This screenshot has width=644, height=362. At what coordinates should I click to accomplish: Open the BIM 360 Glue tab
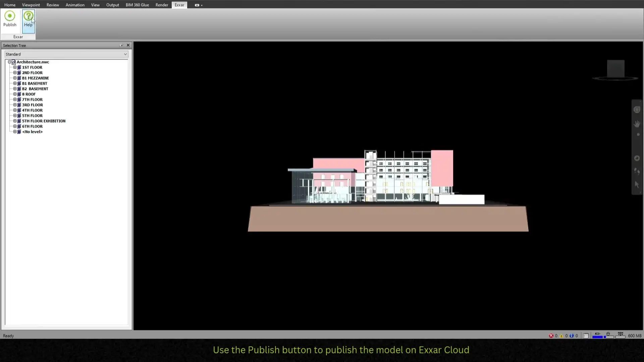coord(137,5)
